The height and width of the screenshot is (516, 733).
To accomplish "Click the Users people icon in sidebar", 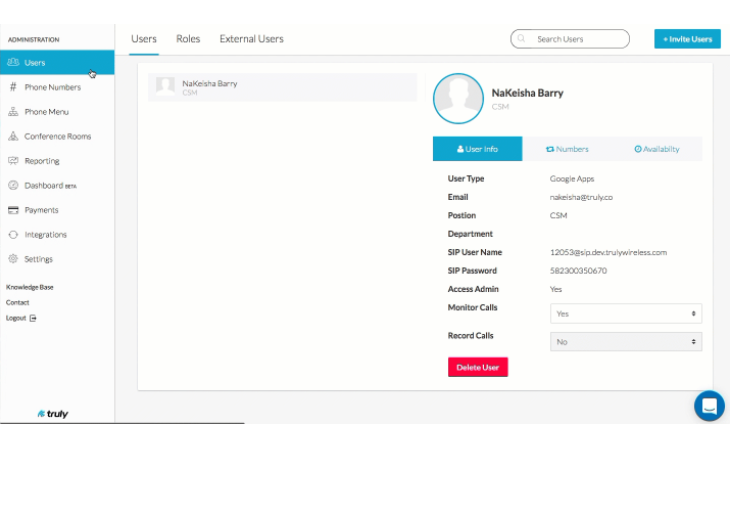I will [13, 62].
